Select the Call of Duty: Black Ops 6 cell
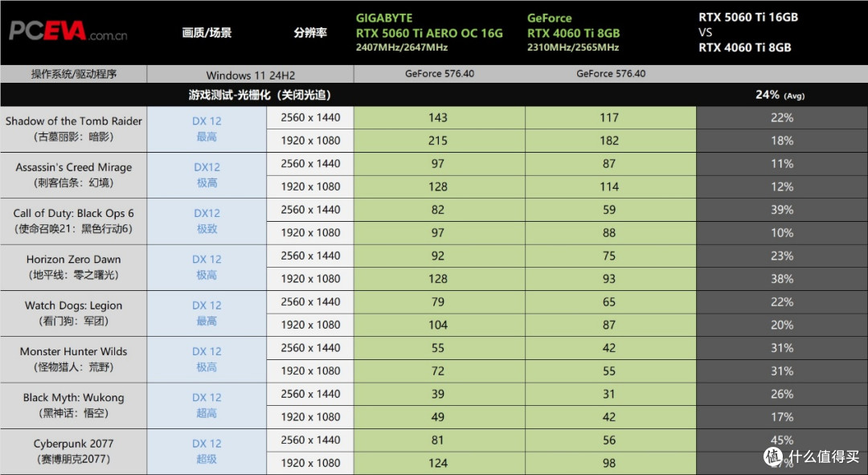Screen dimensions: 868x475 (74, 221)
